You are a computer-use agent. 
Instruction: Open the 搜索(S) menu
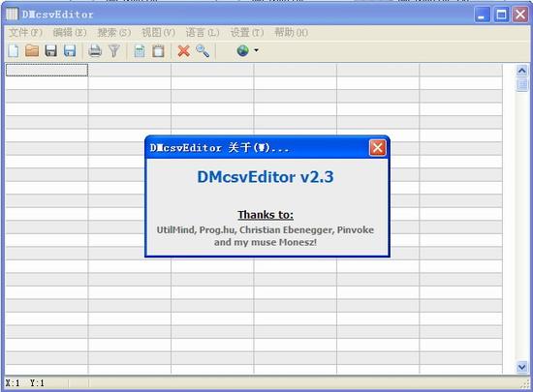[114, 33]
